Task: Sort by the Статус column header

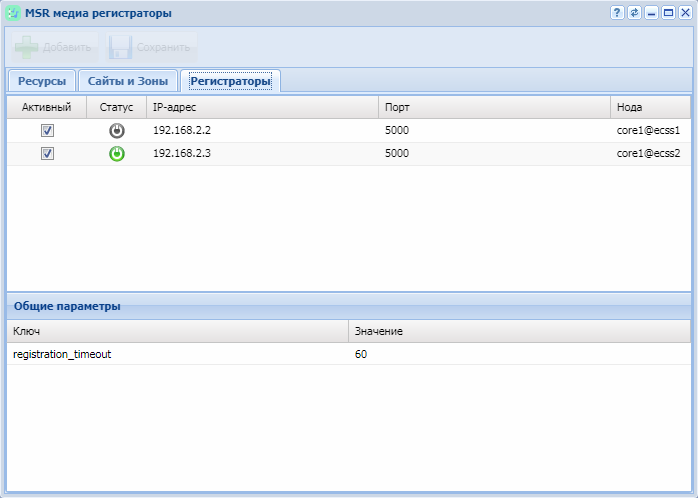Action: coord(117,107)
